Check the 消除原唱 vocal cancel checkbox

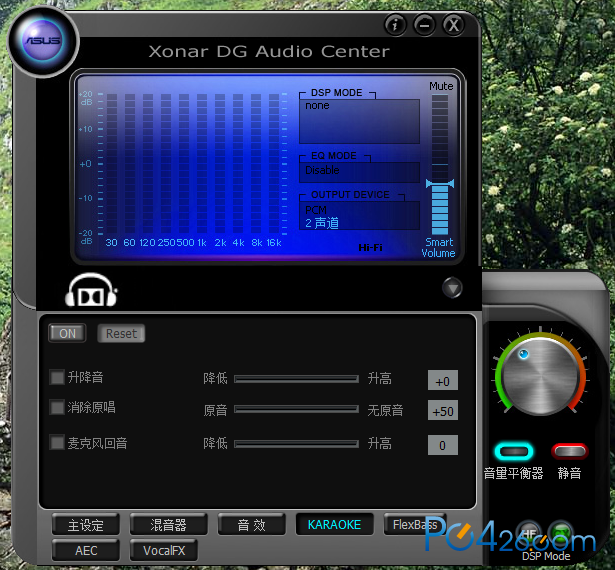pos(57,407)
